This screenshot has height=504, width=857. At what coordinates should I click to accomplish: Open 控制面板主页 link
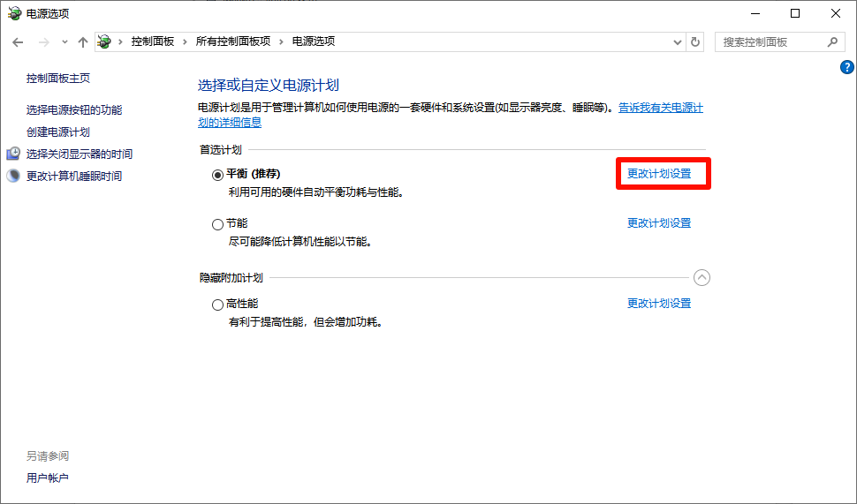tap(58, 78)
